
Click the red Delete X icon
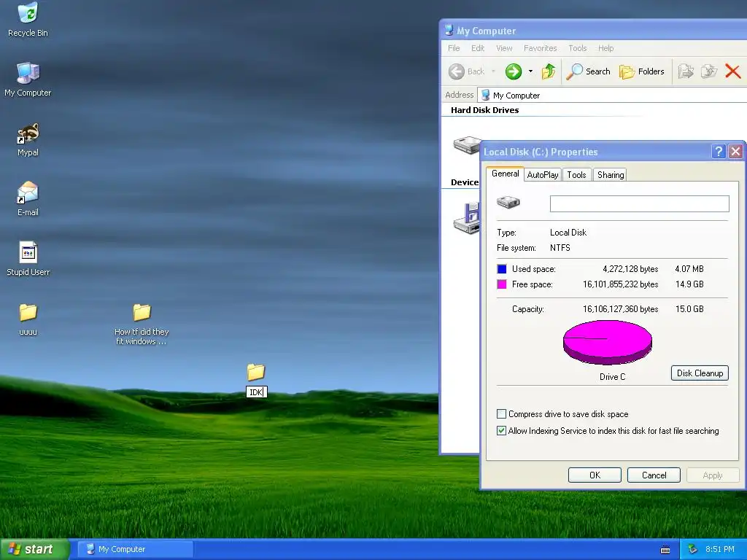click(x=732, y=71)
